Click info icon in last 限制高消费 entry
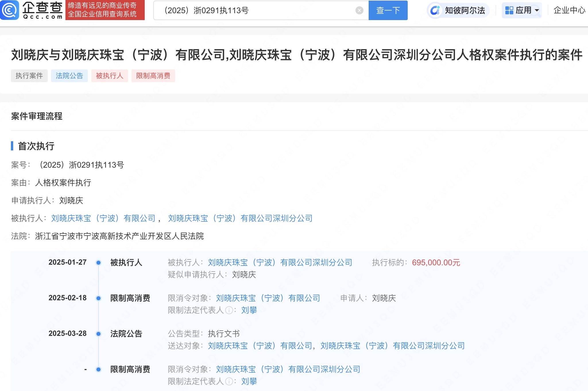 coord(229,382)
